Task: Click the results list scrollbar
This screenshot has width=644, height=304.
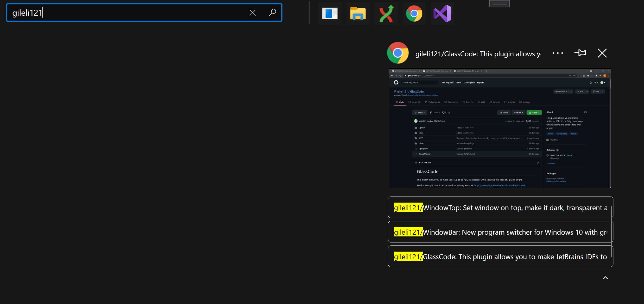Action: click(x=611, y=232)
